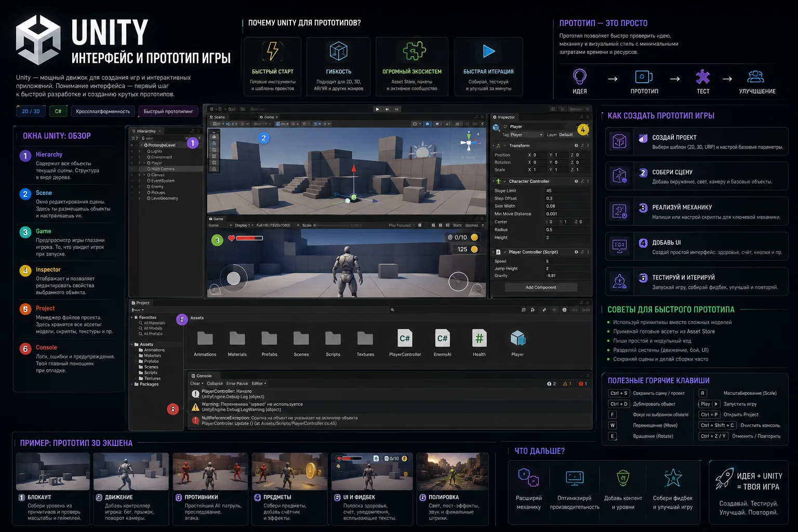
Task: Select the PlayerController C# script asset
Action: (405, 338)
